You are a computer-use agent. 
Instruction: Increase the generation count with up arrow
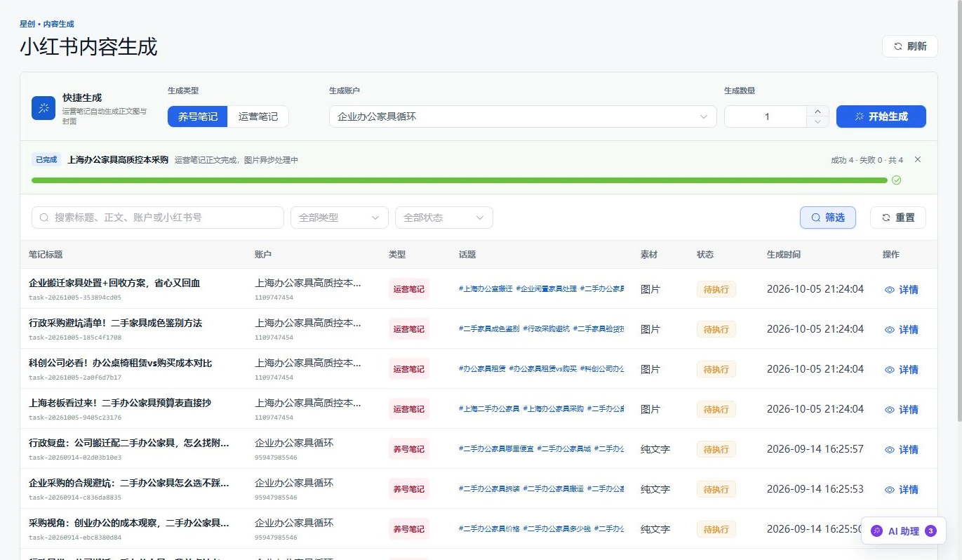click(817, 111)
